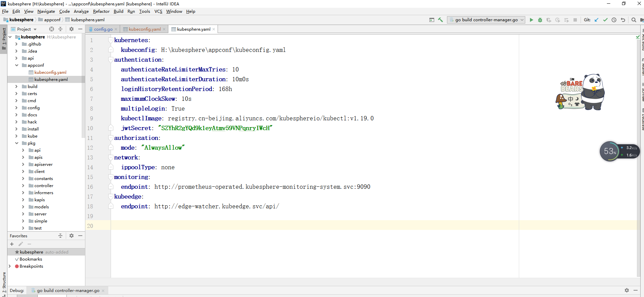Close the kubesphere.yaml editor tab

pyautogui.click(x=214, y=29)
